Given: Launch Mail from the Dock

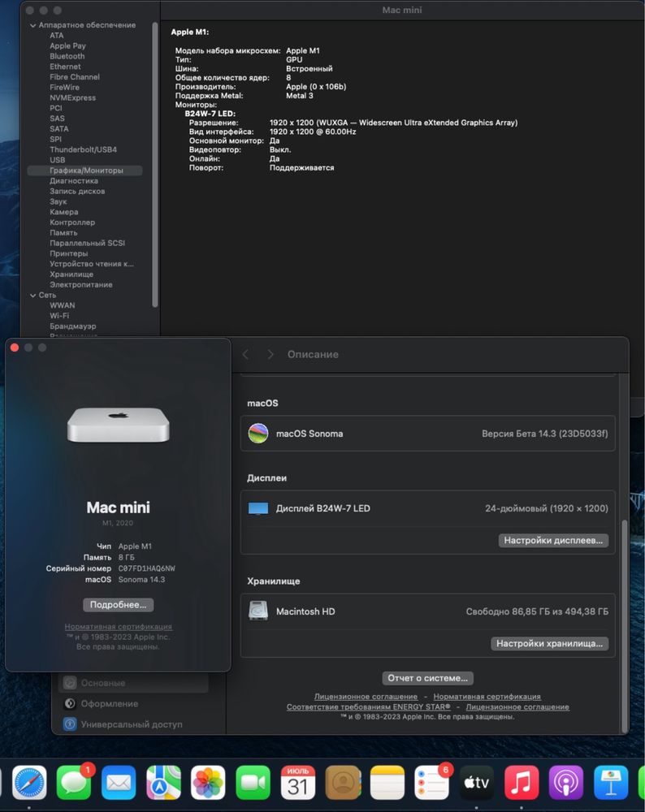Looking at the screenshot, I should (119, 783).
